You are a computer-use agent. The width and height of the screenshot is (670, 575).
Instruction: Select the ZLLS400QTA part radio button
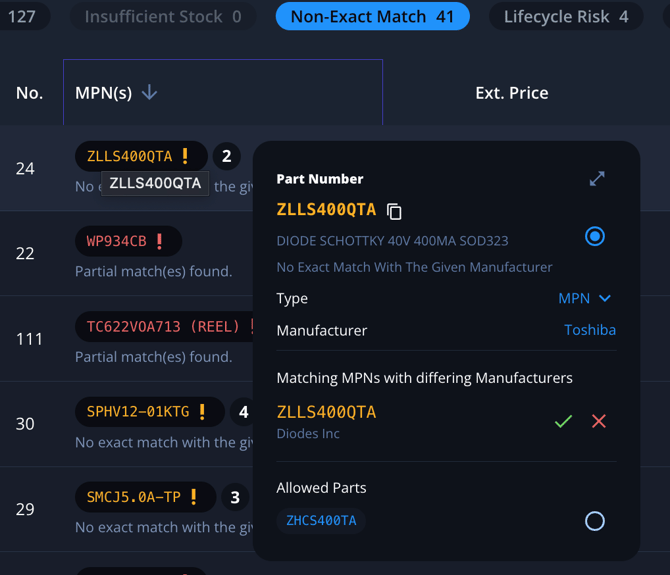click(x=595, y=237)
